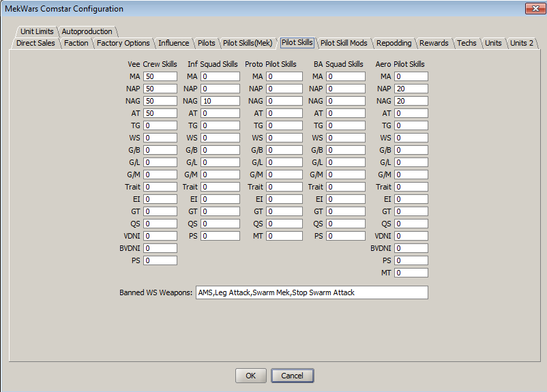
Task: Open the Pilot Skill Mods tab
Action: click(x=344, y=43)
